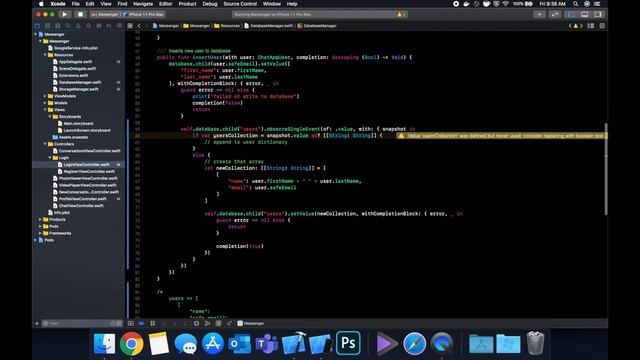The height and width of the screenshot is (360, 640).
Task: Select the Messenger scheme in toolbar
Action: (106, 14)
